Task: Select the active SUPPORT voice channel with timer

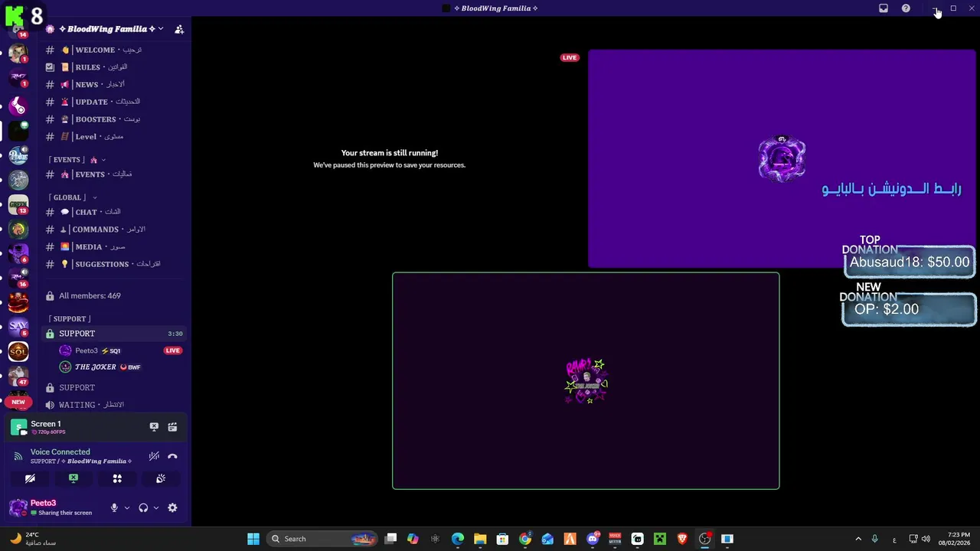Action: pyautogui.click(x=115, y=334)
